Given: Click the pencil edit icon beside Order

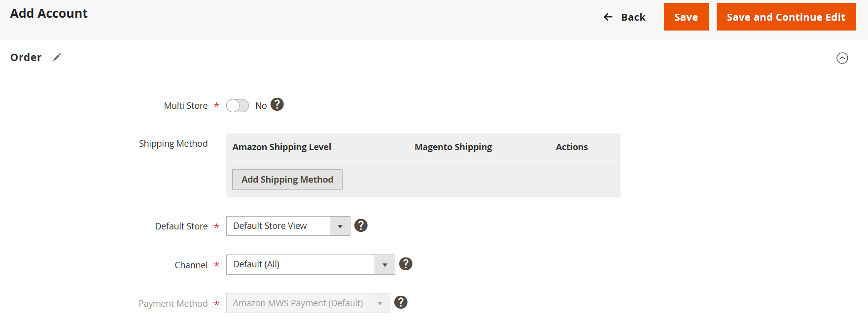Looking at the screenshot, I should click(57, 58).
